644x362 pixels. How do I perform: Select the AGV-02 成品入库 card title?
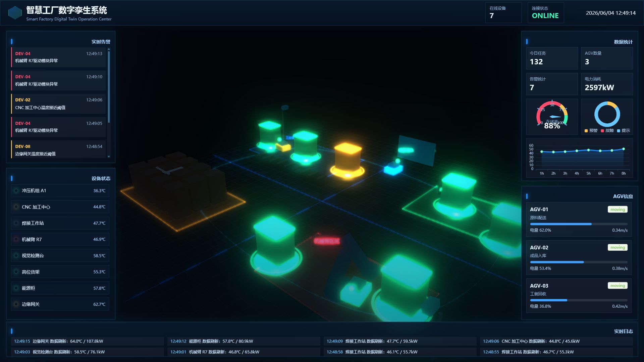click(539, 248)
